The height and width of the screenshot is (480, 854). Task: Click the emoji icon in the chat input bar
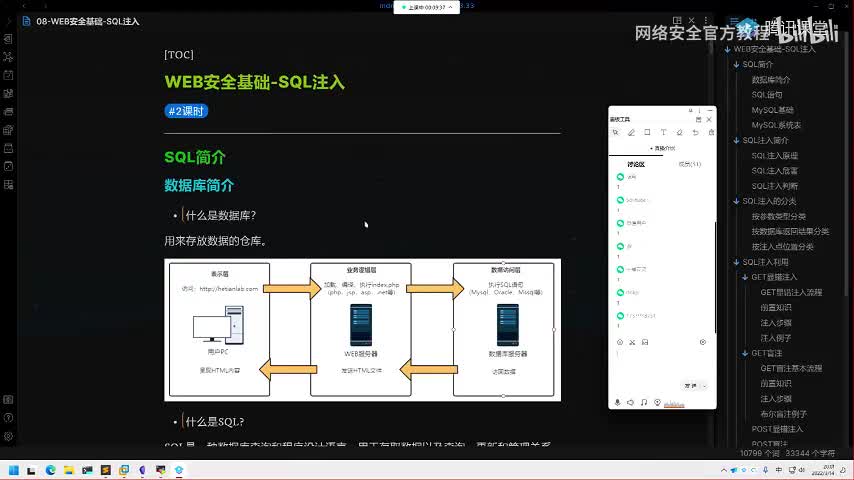click(x=620, y=342)
